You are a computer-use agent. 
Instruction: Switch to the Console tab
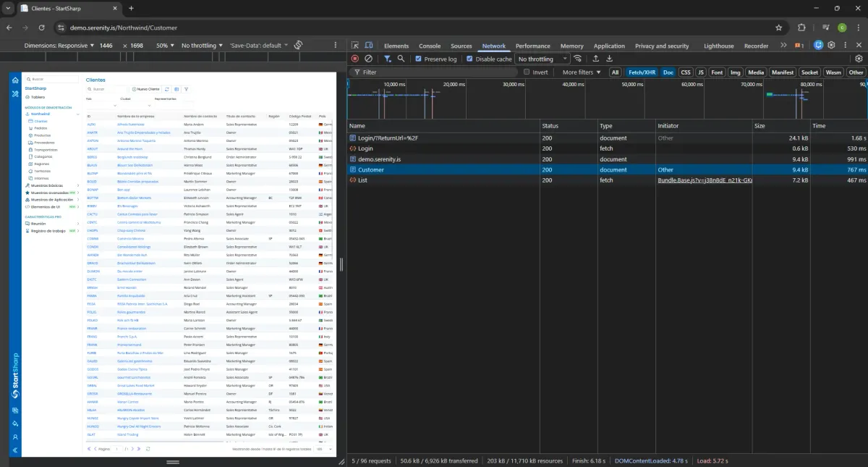point(430,45)
